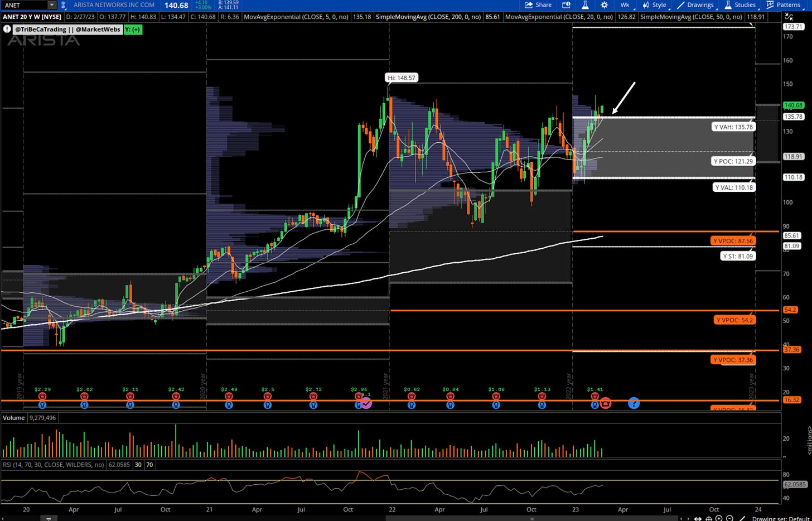812x521 pixels.
Task: Click the green Y: (+) label
Action: [133, 29]
